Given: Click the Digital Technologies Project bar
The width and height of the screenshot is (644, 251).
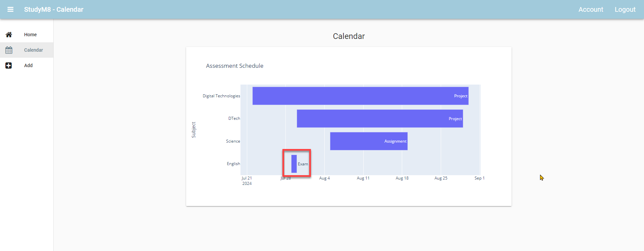Looking at the screenshot, I should click(360, 96).
